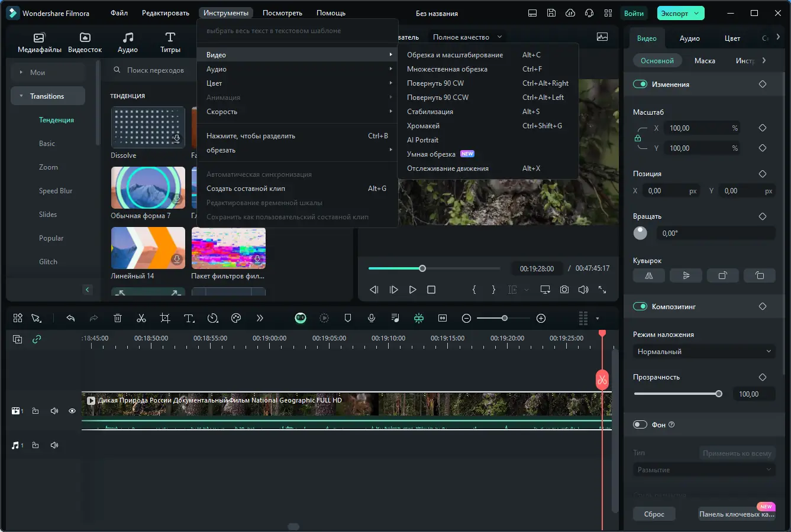This screenshot has height=532, width=791.
Task: Take a snapshot with the camera icon
Action: tap(564, 290)
